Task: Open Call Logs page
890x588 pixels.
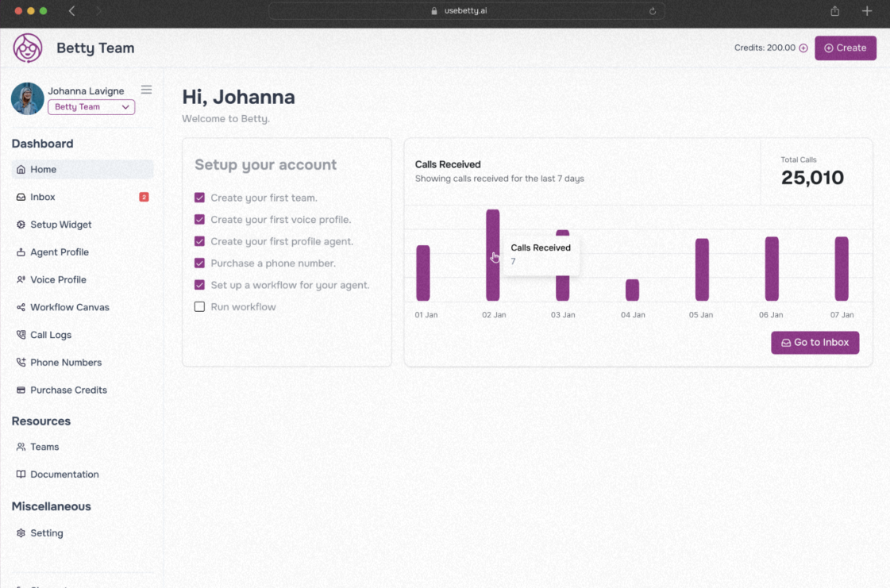Action: [83, 335]
